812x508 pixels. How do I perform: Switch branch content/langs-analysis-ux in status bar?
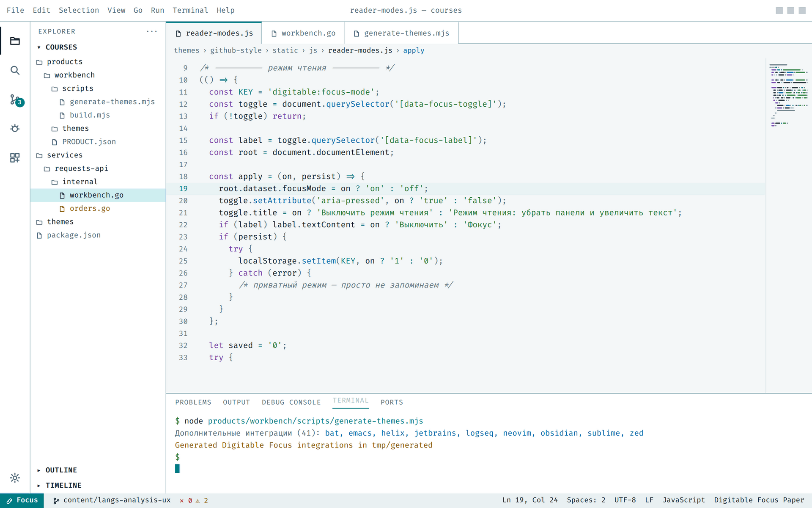[112, 500]
